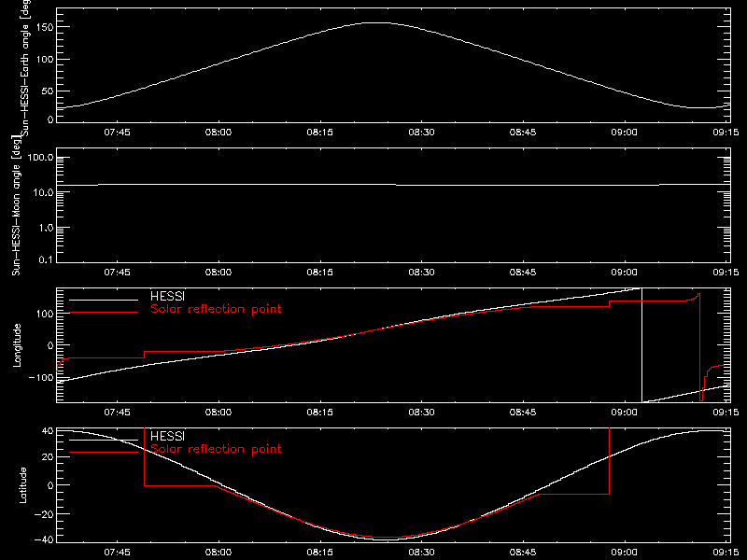The height and width of the screenshot is (560, 747).
Task: Click the 50 tick label on Earth angle plot
Action: click(x=48, y=91)
